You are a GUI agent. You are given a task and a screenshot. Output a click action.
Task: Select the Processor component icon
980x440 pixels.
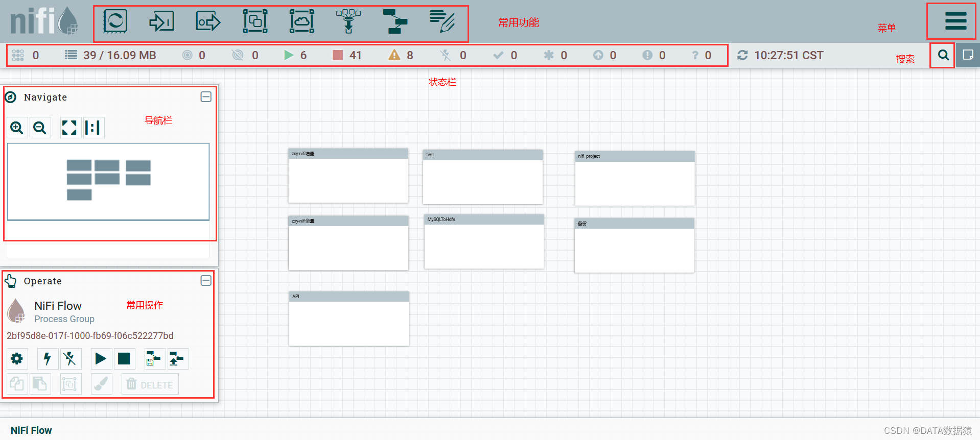pos(115,22)
